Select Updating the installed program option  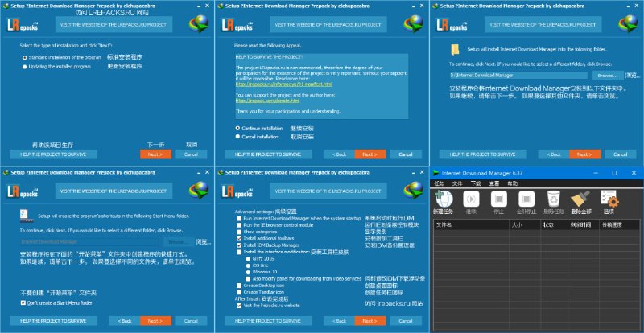(24, 66)
